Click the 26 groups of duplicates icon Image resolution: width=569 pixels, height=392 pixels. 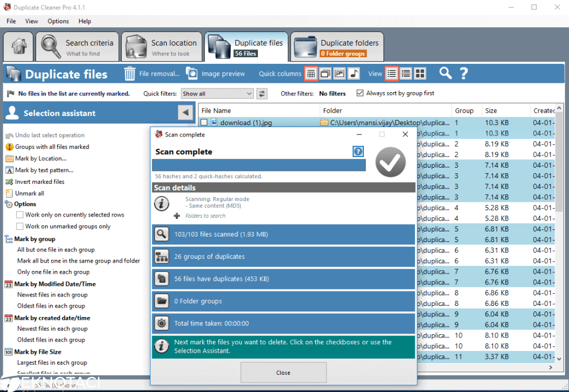[162, 257]
